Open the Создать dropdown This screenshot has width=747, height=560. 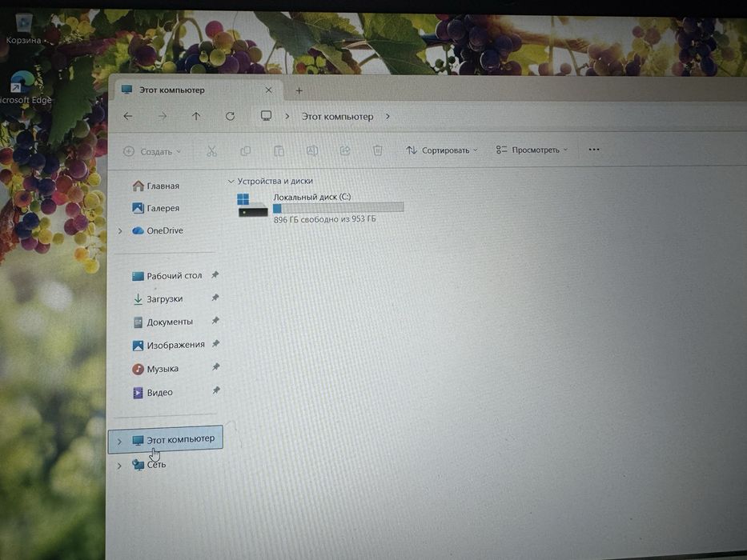pos(152,152)
